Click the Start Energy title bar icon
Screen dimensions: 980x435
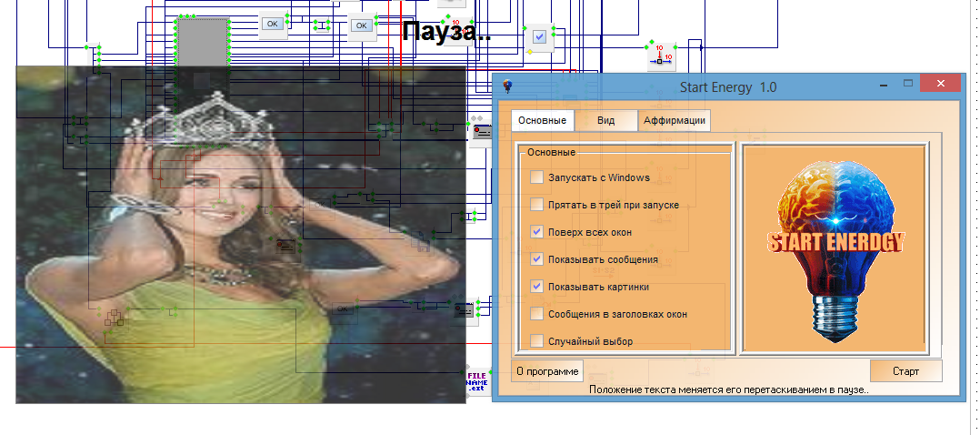pyautogui.click(x=507, y=87)
